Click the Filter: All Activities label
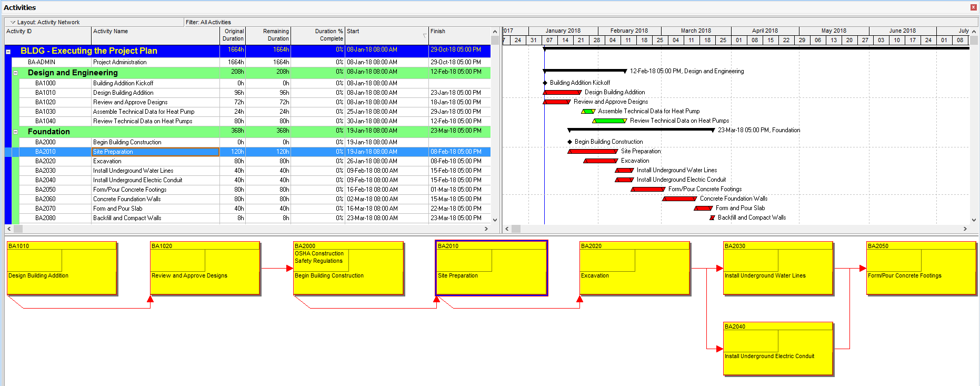980x386 pixels. [208, 22]
